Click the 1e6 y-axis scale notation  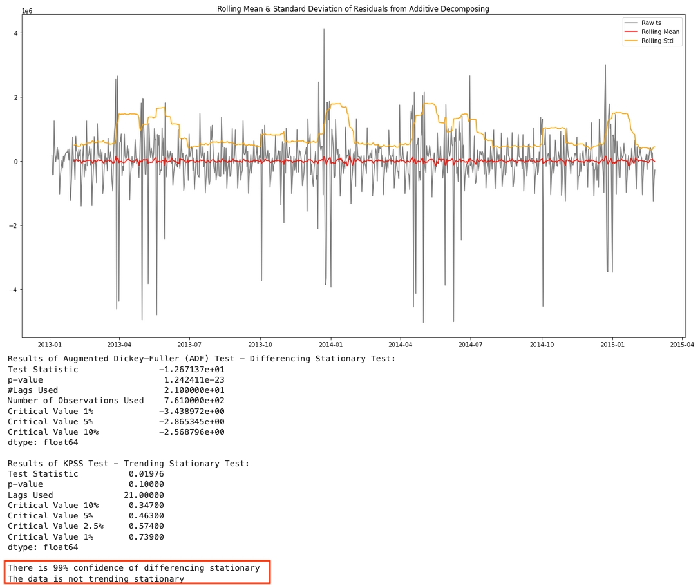click(27, 11)
